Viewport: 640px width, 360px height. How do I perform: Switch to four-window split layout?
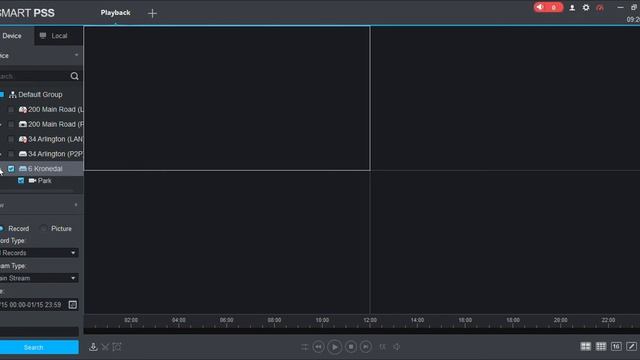(585, 347)
